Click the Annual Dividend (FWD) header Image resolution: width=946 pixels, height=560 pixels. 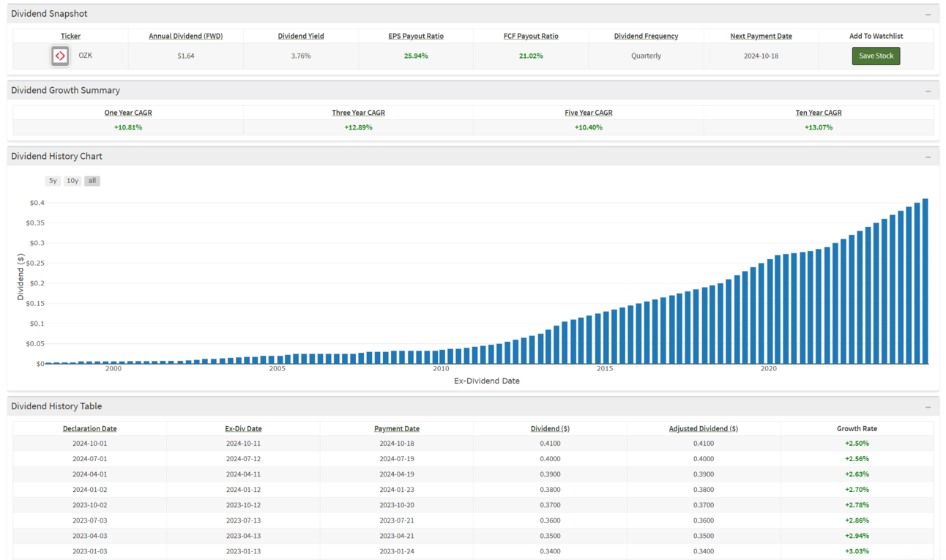tap(186, 36)
